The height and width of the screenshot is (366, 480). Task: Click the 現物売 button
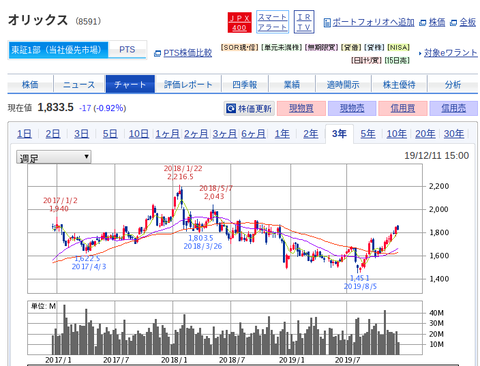click(x=352, y=108)
